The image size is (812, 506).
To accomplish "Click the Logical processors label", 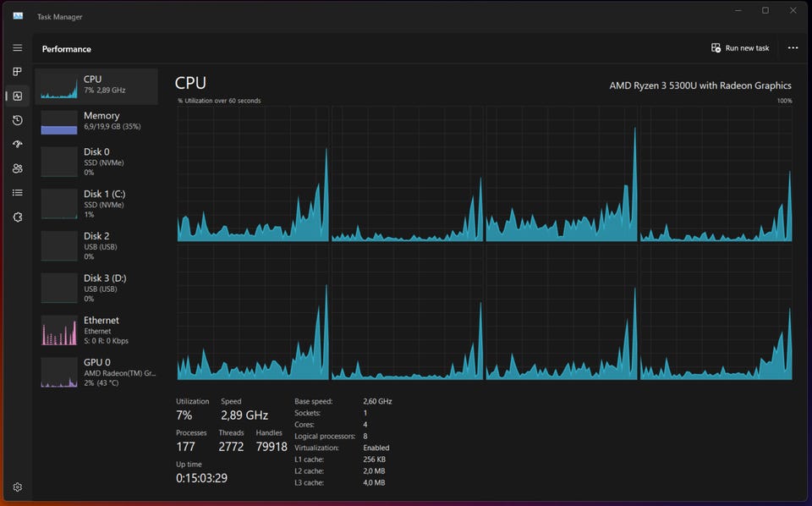I will pos(325,436).
